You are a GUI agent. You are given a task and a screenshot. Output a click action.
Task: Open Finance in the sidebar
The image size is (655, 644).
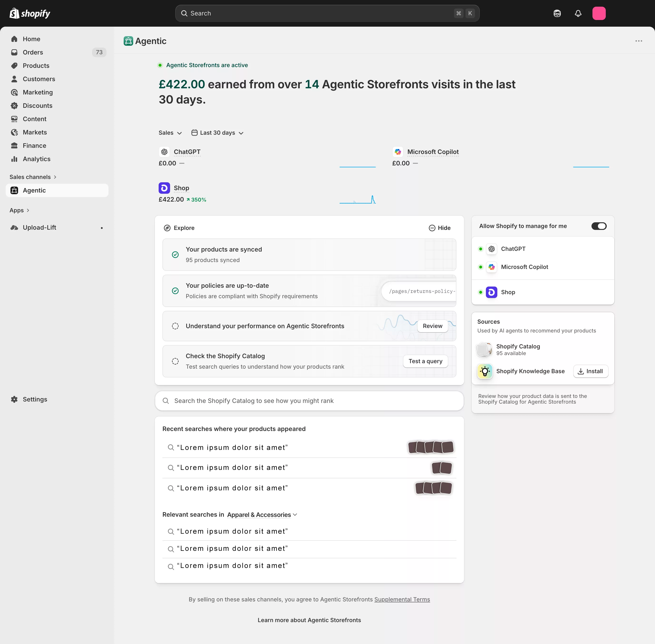tap(57, 146)
